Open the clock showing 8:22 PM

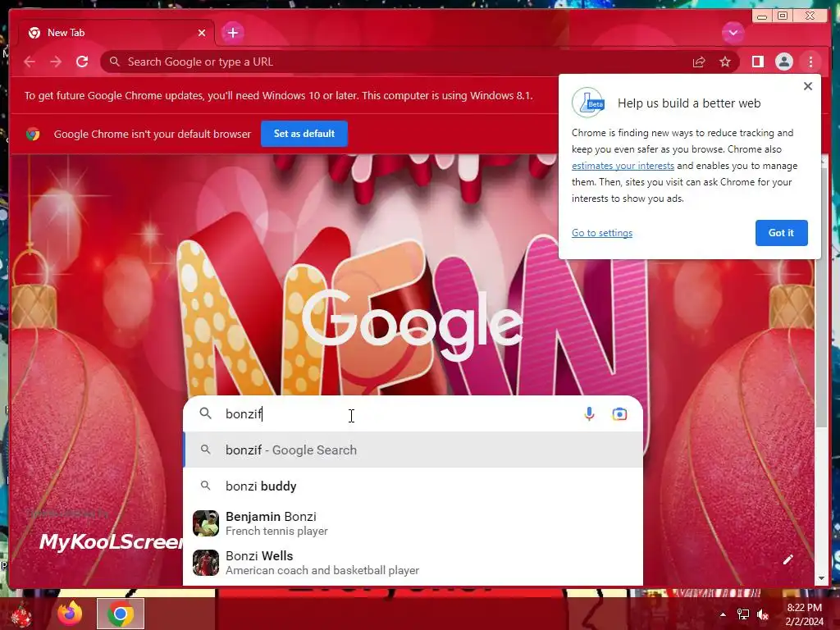[x=804, y=614]
